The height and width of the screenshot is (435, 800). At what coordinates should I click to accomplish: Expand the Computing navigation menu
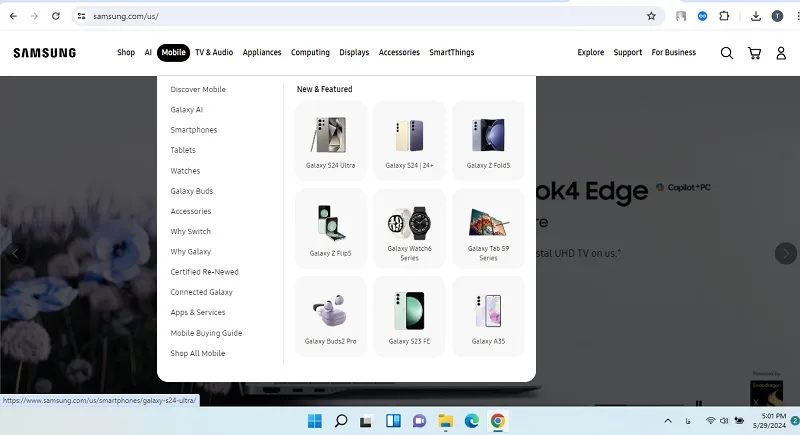pos(310,53)
